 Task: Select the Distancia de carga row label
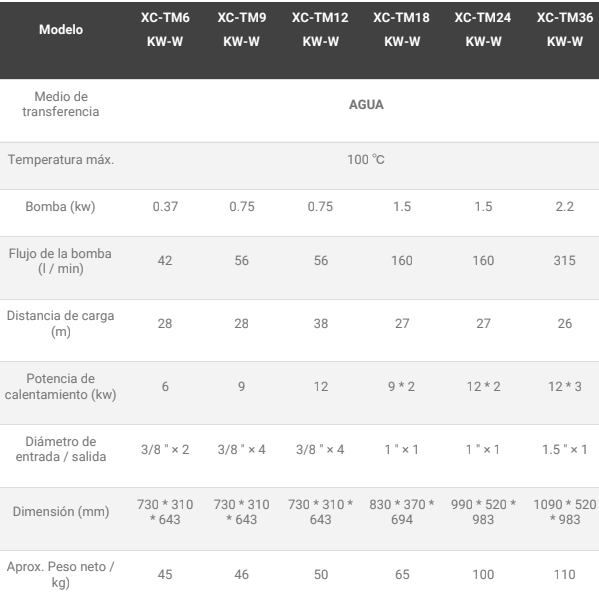(61, 323)
